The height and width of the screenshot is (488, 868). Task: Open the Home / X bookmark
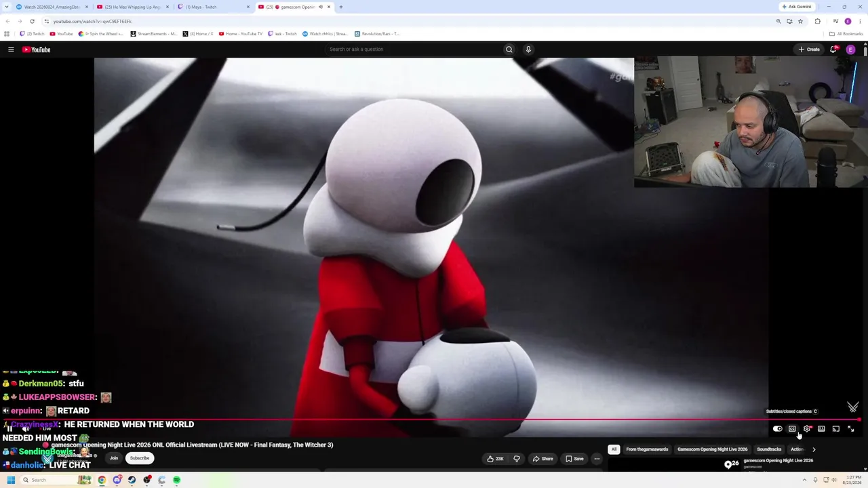(x=198, y=34)
